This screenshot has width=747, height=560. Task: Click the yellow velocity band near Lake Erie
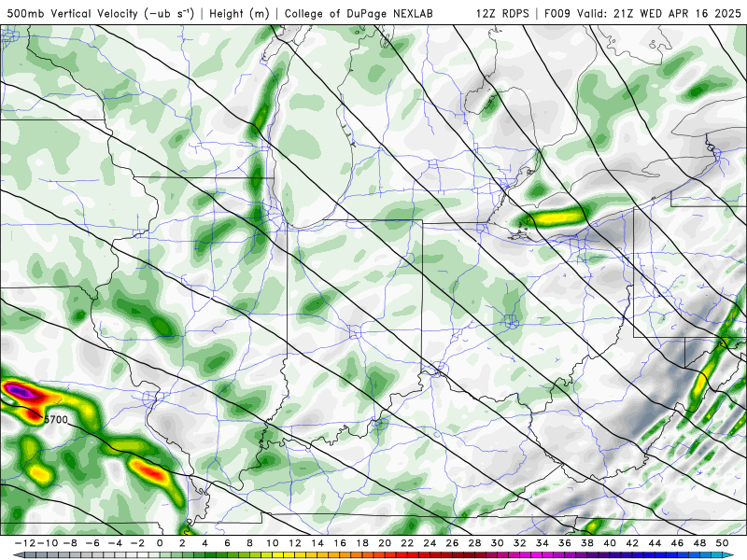coord(557,217)
